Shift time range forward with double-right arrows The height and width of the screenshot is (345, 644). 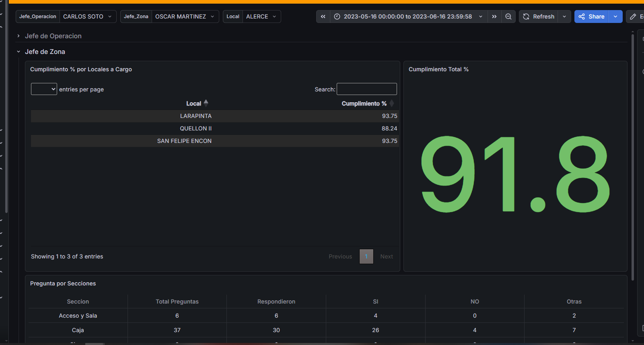(494, 17)
